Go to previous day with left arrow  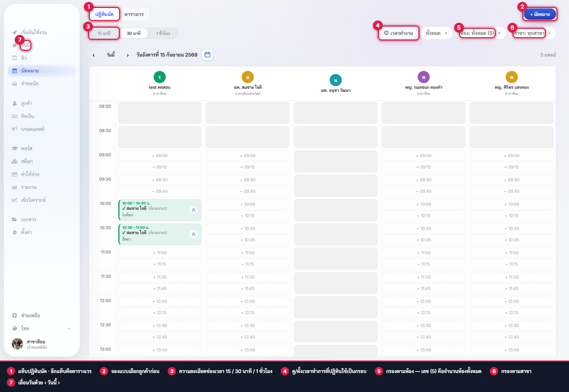click(94, 55)
